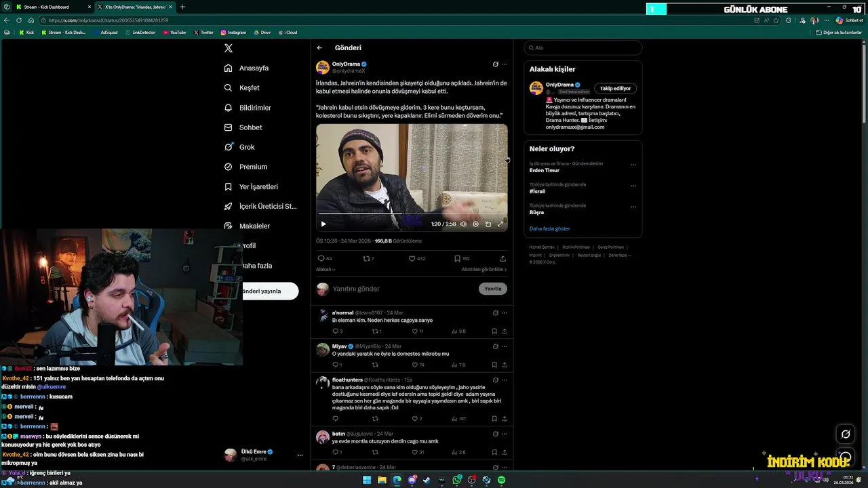The height and width of the screenshot is (488, 868).
Task: Share floathunters' reply
Action: tap(505, 419)
